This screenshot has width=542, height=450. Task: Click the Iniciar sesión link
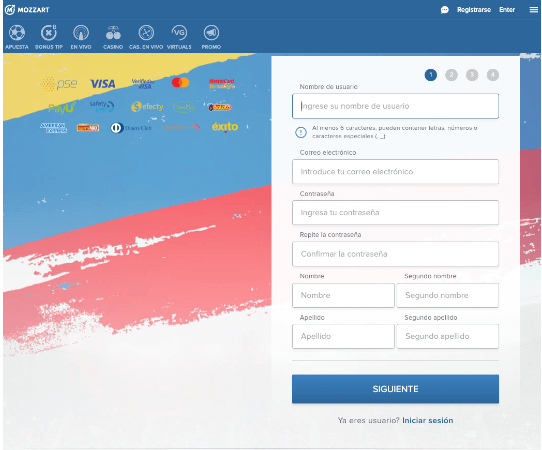click(428, 420)
